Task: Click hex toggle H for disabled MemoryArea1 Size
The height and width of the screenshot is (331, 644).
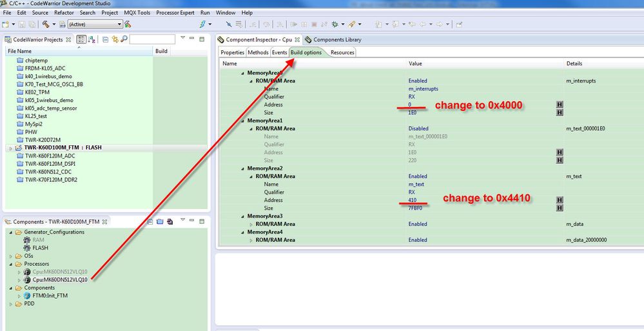Action: click(x=560, y=161)
